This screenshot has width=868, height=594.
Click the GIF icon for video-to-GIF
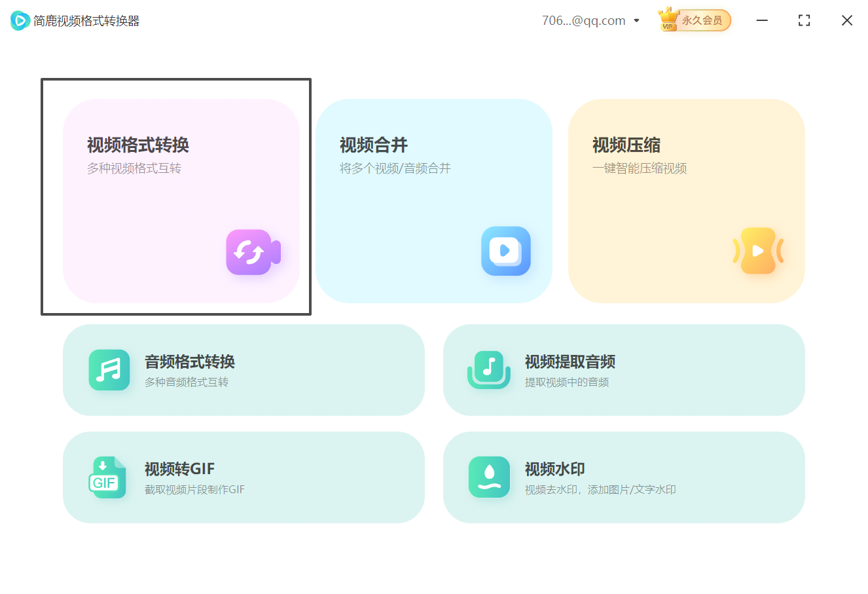[x=107, y=477]
